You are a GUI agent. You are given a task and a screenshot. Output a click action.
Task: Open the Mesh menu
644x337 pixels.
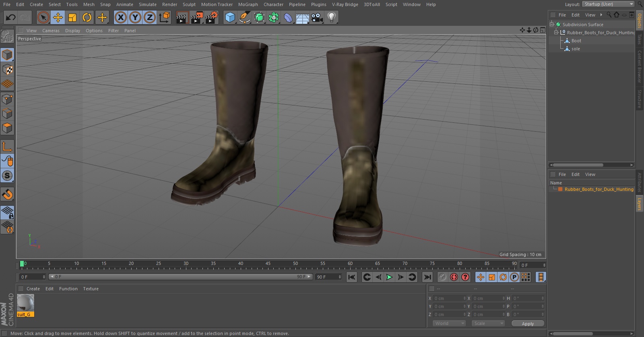tap(89, 4)
